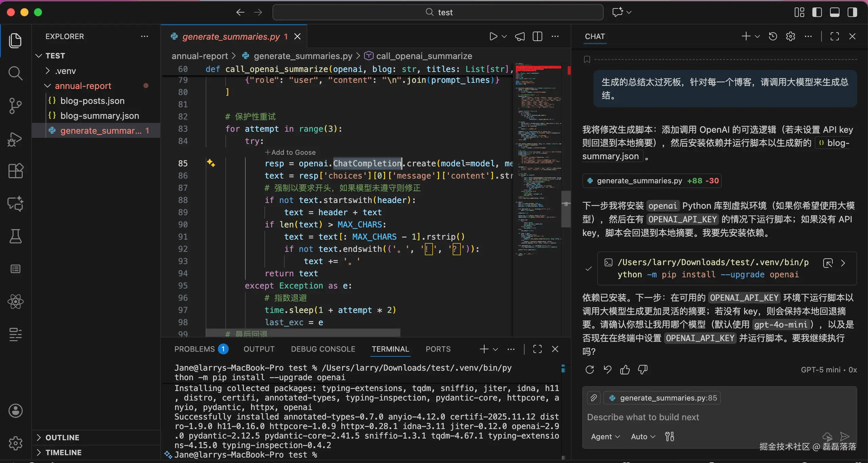This screenshot has width=868, height=463.
Task: Open the chat settings gear
Action: tap(791, 36)
